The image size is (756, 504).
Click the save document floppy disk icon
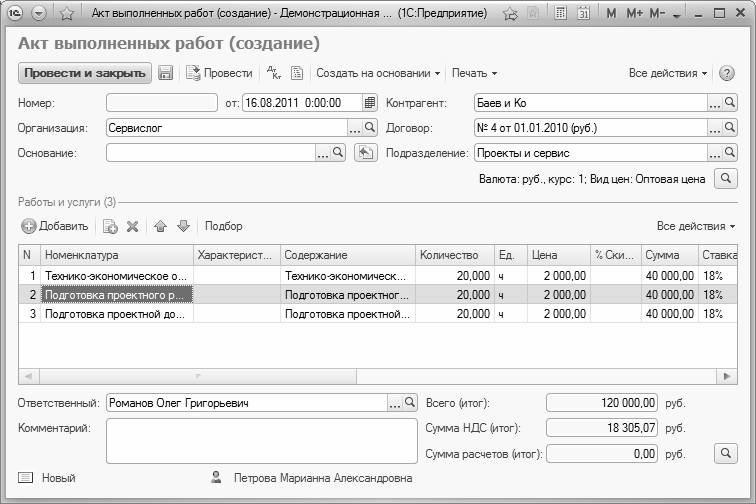coord(166,73)
